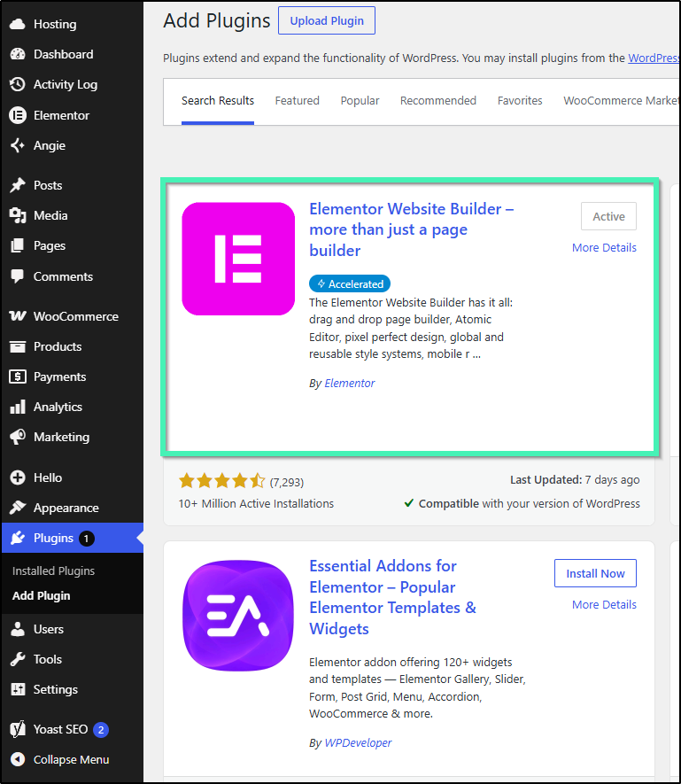Image resolution: width=681 pixels, height=784 pixels.
Task: Click the WooCommerce logo icon
Action: pyautogui.click(x=18, y=316)
